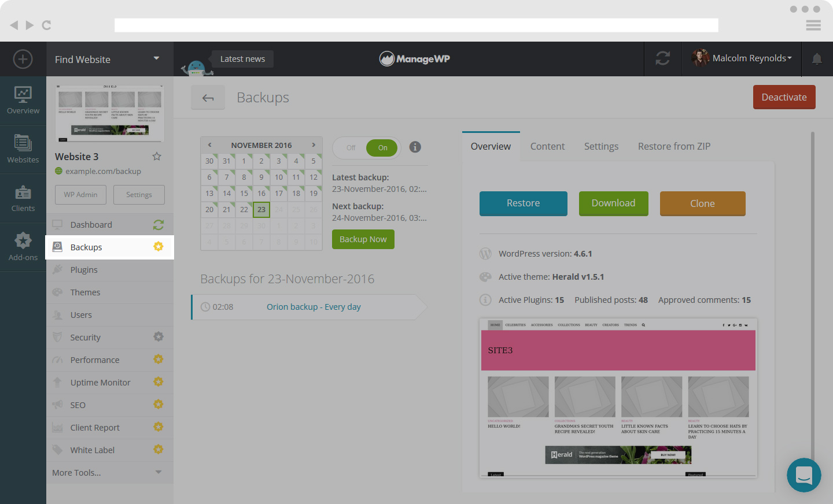Viewport: 833px width, 504px height.
Task: Open the Find Website dropdown
Action: 110,59
